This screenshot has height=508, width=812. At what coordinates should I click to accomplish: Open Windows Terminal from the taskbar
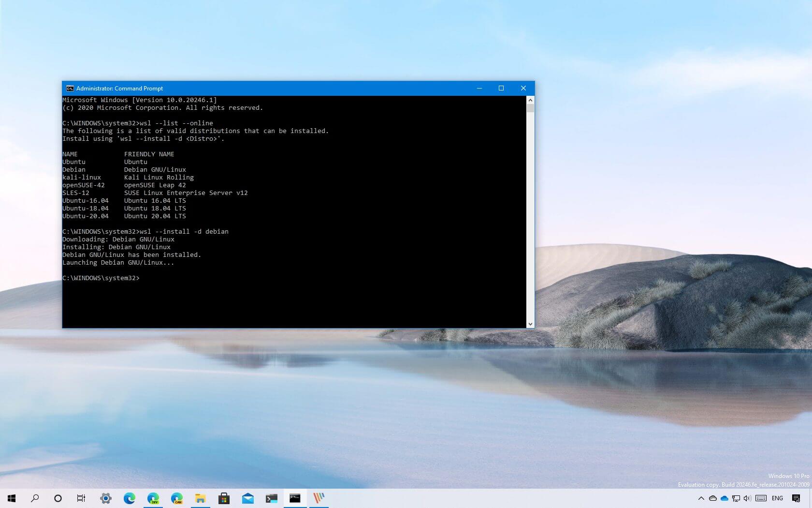271,498
